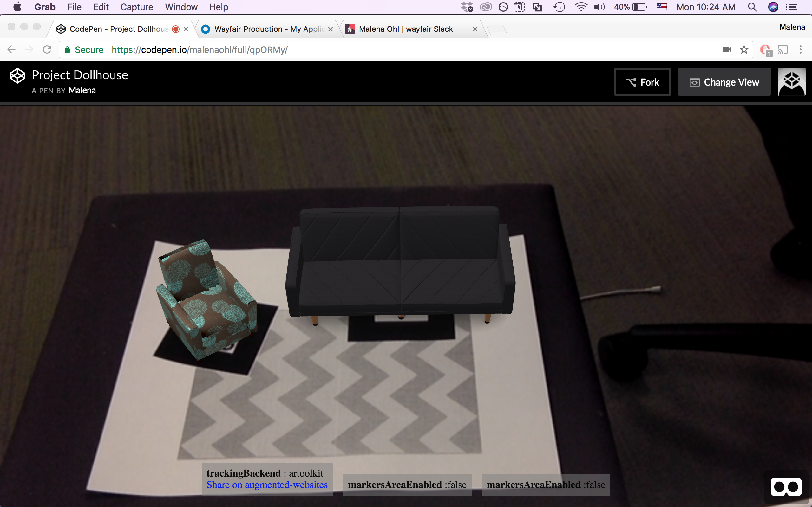Click the CodePen logo beside Project Dollhouse
This screenshot has width=812, height=507.
click(17, 76)
